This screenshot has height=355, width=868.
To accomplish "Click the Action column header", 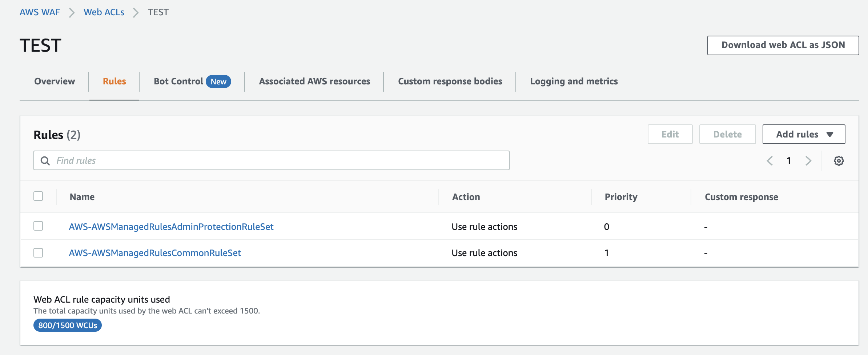I will pyautogui.click(x=466, y=197).
